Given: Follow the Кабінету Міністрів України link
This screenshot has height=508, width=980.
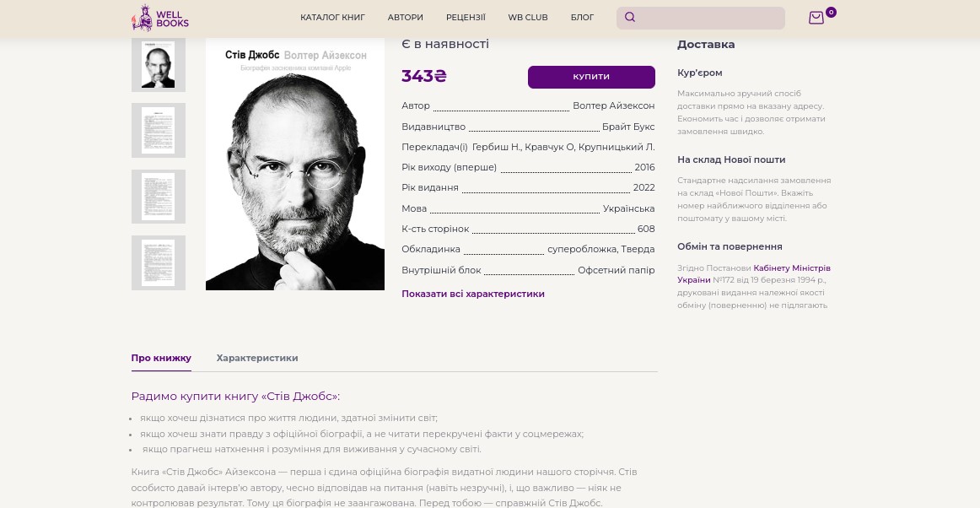Looking at the screenshot, I should [754, 274].
